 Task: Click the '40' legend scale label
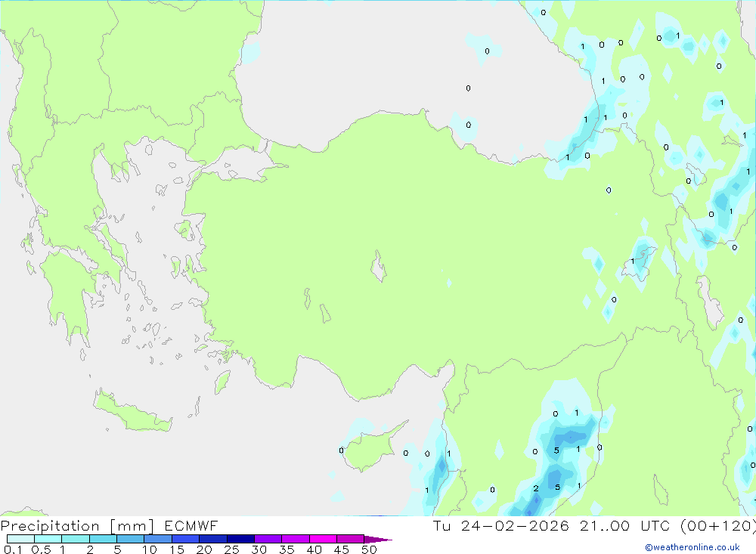314,549
